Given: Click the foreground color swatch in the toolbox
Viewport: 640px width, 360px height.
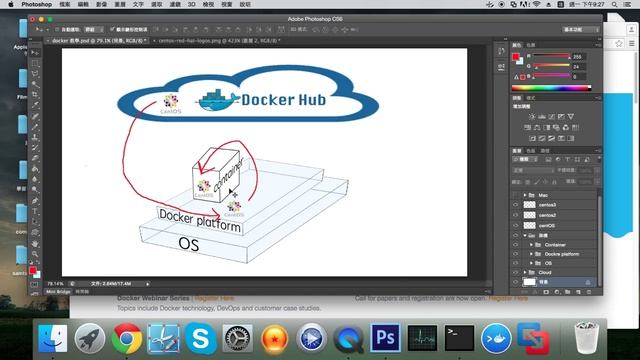Looking at the screenshot, I should [x=33, y=270].
